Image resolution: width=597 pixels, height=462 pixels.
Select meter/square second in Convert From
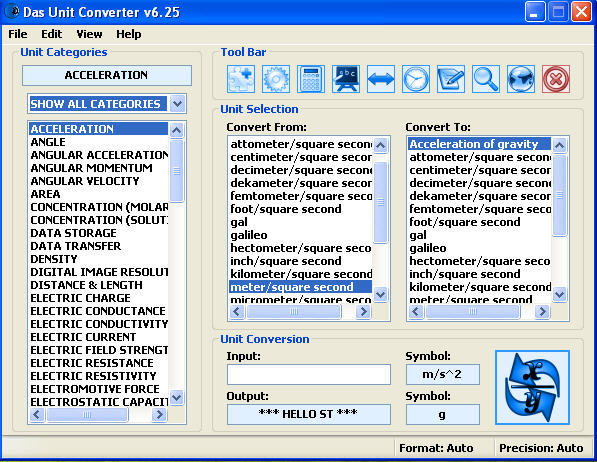click(x=300, y=287)
